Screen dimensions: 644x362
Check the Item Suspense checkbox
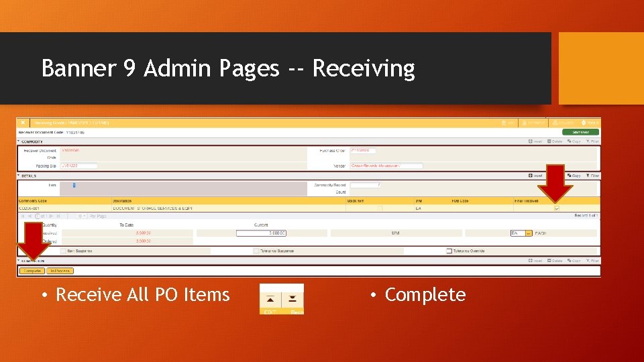tap(63, 251)
